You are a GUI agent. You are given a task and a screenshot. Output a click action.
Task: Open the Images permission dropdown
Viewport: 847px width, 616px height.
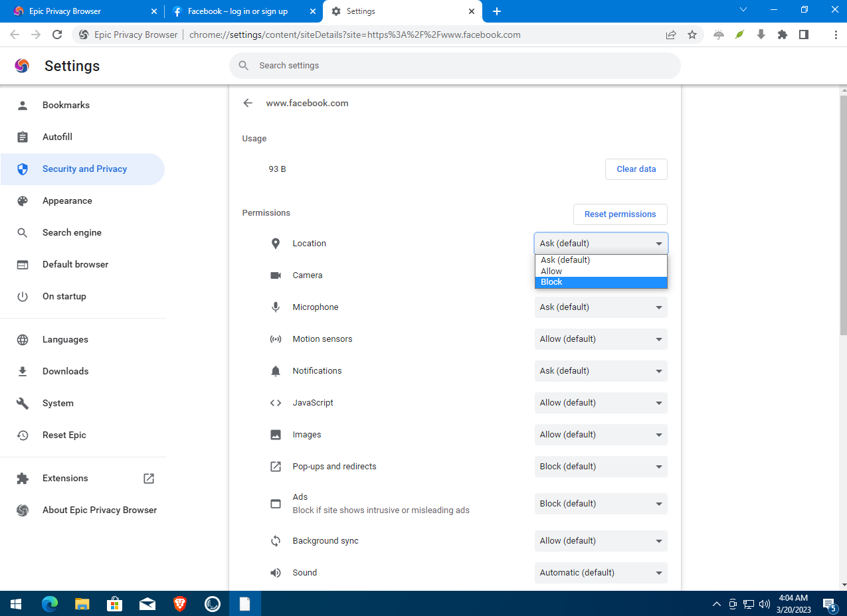pyautogui.click(x=601, y=435)
